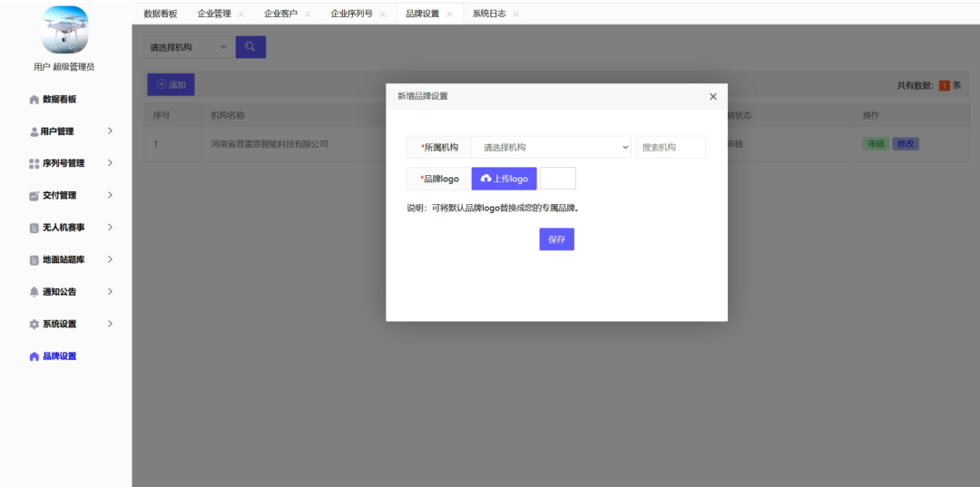Open the 所属机构 dropdown in dialog
980x487 pixels.
[551, 148]
